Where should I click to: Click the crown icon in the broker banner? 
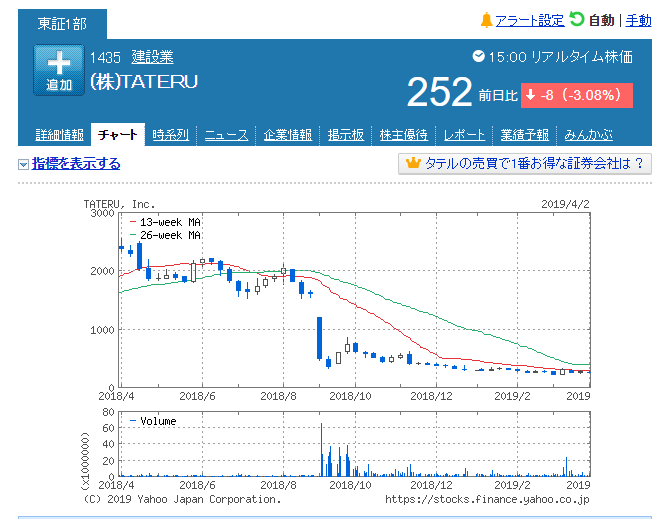click(413, 163)
